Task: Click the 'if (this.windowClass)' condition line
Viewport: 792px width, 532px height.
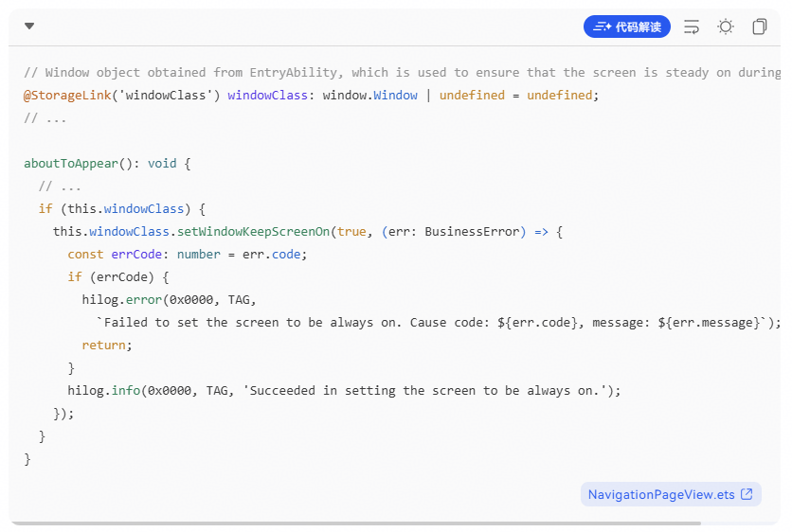Action: [x=121, y=209]
